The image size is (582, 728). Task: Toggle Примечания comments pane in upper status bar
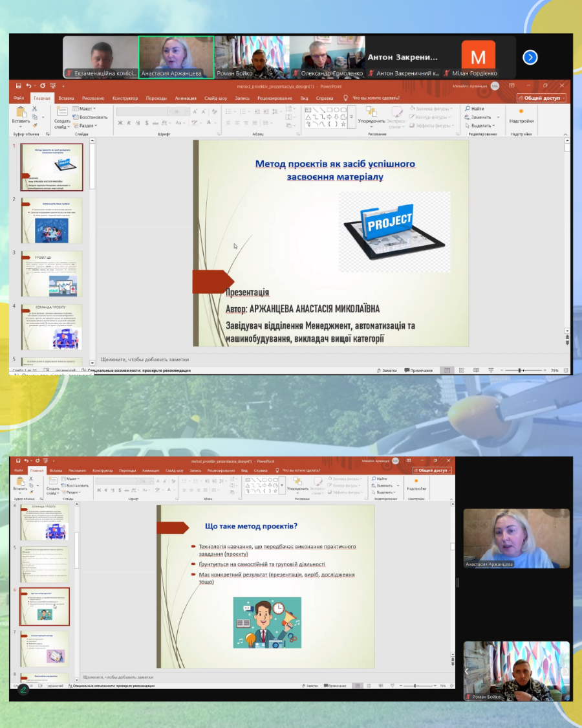point(418,370)
